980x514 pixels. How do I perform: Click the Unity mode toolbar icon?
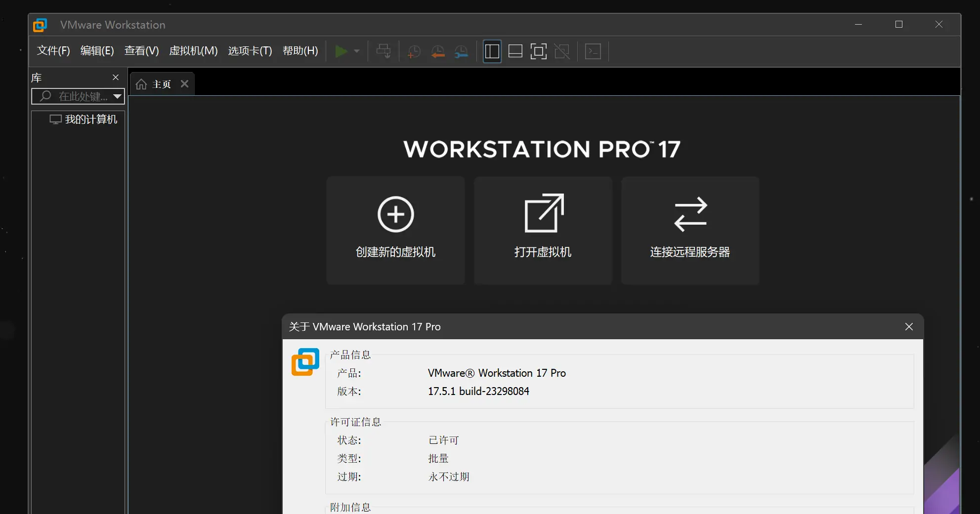[x=562, y=51]
